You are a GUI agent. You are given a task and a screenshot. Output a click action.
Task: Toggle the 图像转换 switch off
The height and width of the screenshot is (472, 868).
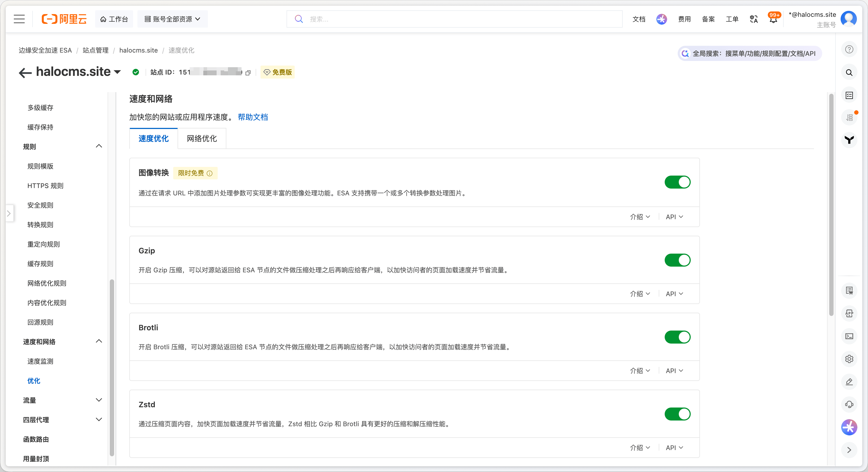(677, 182)
